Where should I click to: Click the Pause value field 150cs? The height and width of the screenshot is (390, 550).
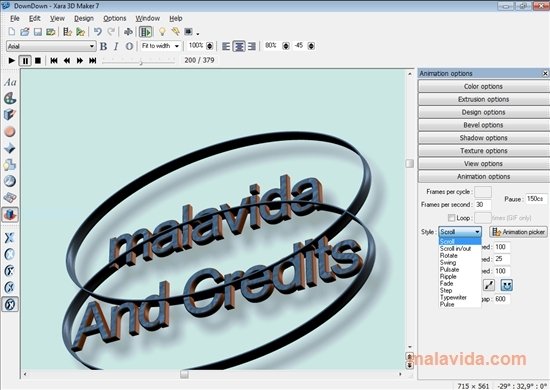[536, 199]
